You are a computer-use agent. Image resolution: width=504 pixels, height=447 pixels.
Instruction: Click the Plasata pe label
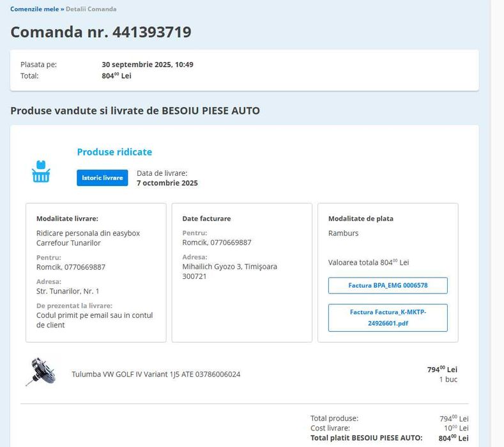(x=38, y=65)
